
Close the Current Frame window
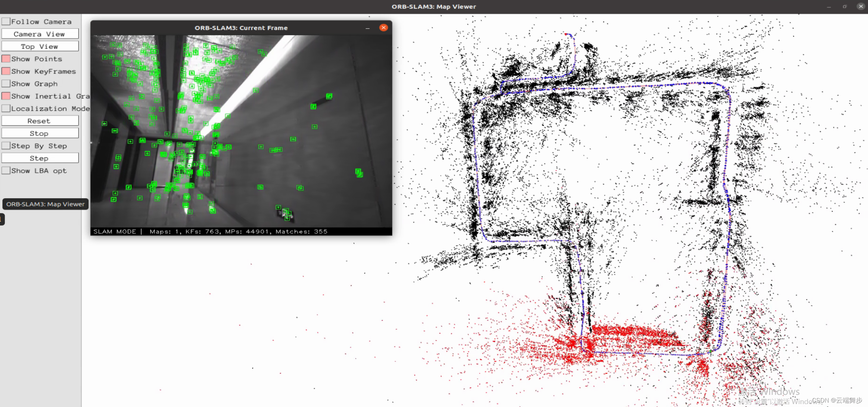coord(383,28)
